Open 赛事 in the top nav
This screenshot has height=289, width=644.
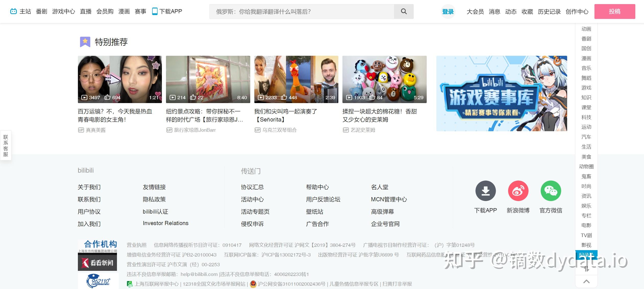click(x=140, y=12)
